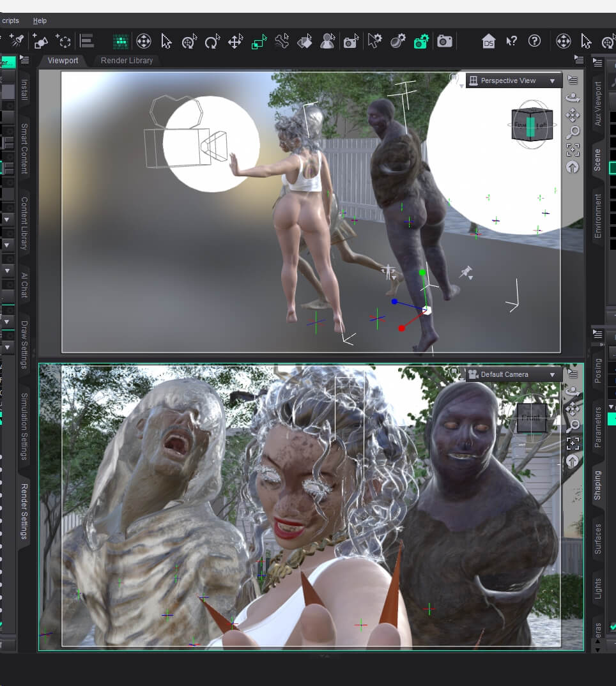Open the Render Settings side tab
The height and width of the screenshot is (686, 616).
pyautogui.click(x=24, y=511)
